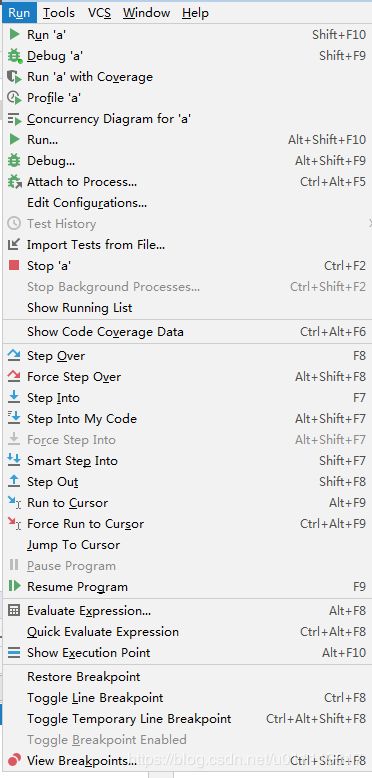372x778 pixels.
Task: Expand the Test History submenu arrow
Action: click(x=370, y=223)
